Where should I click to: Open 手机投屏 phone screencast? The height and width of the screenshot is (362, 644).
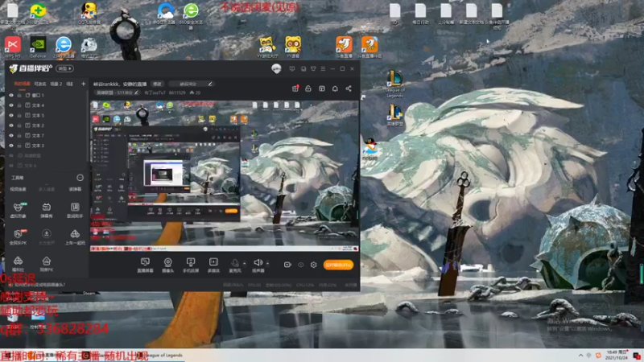pos(191,265)
